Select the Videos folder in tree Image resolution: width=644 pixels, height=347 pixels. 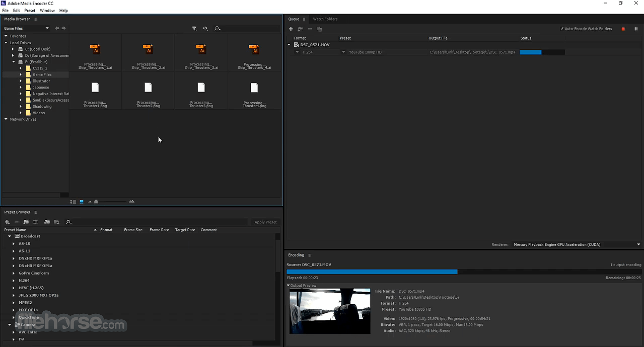pos(39,113)
